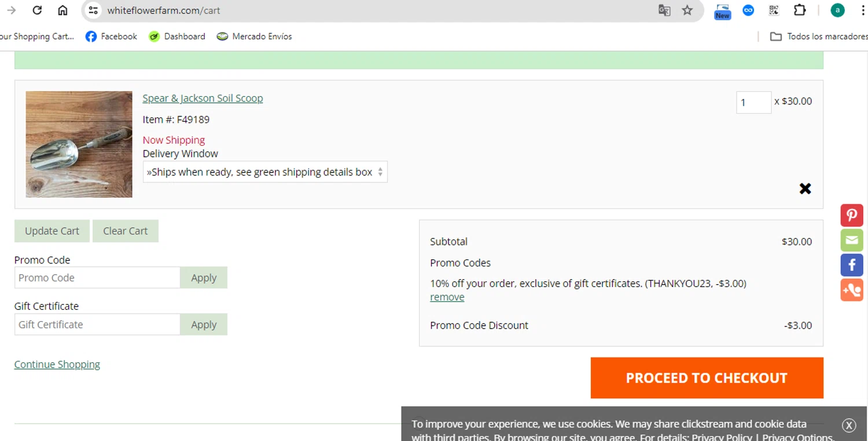Open the Mercado Envíos bookmark
This screenshot has width=868, height=441.
point(254,36)
